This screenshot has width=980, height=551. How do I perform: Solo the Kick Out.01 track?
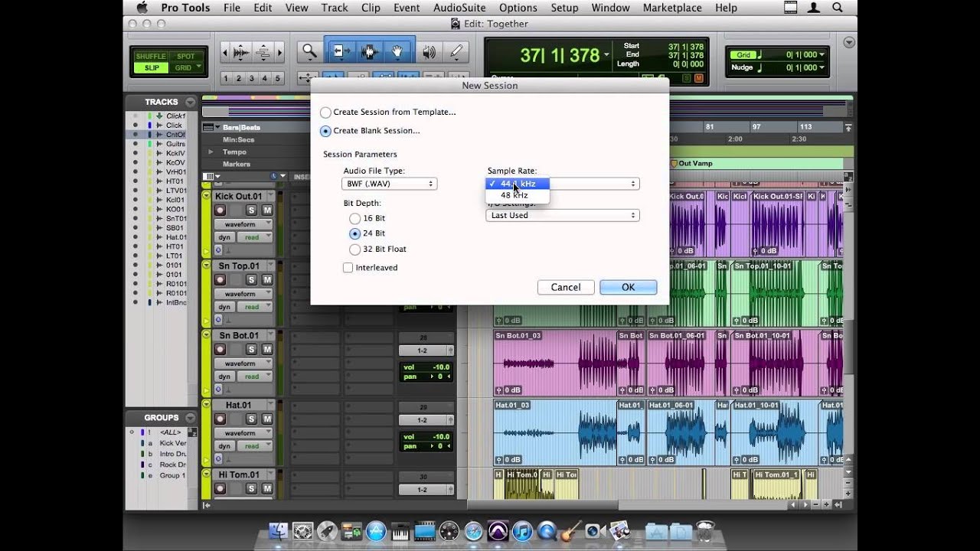pyautogui.click(x=251, y=210)
